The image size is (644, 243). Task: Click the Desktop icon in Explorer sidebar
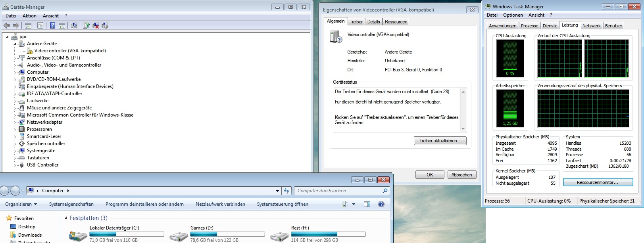point(13,227)
